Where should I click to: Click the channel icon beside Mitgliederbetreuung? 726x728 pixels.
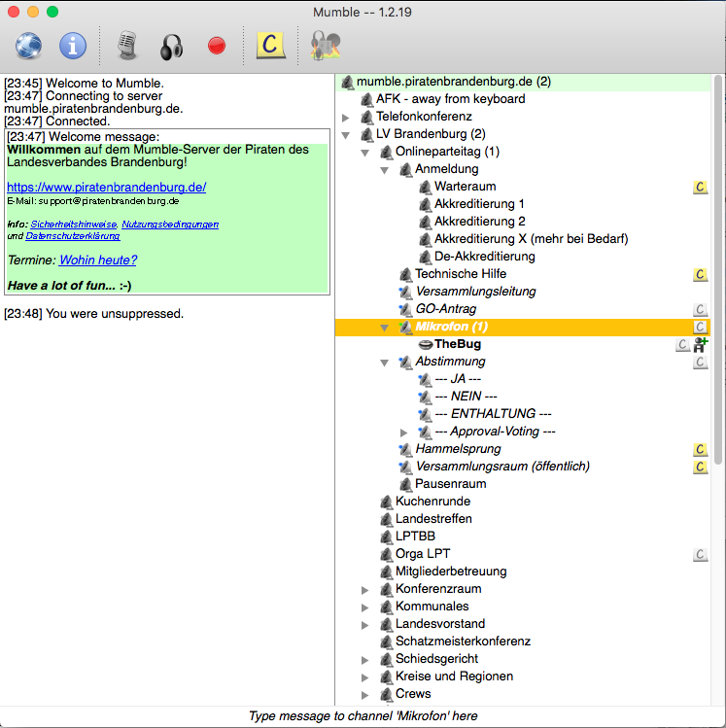point(386,572)
